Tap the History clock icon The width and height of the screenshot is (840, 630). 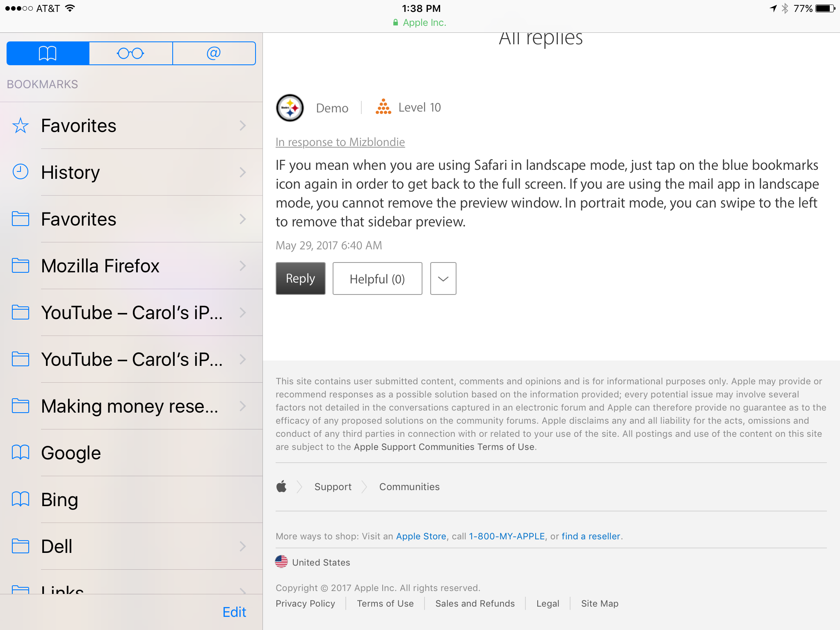coord(21,172)
